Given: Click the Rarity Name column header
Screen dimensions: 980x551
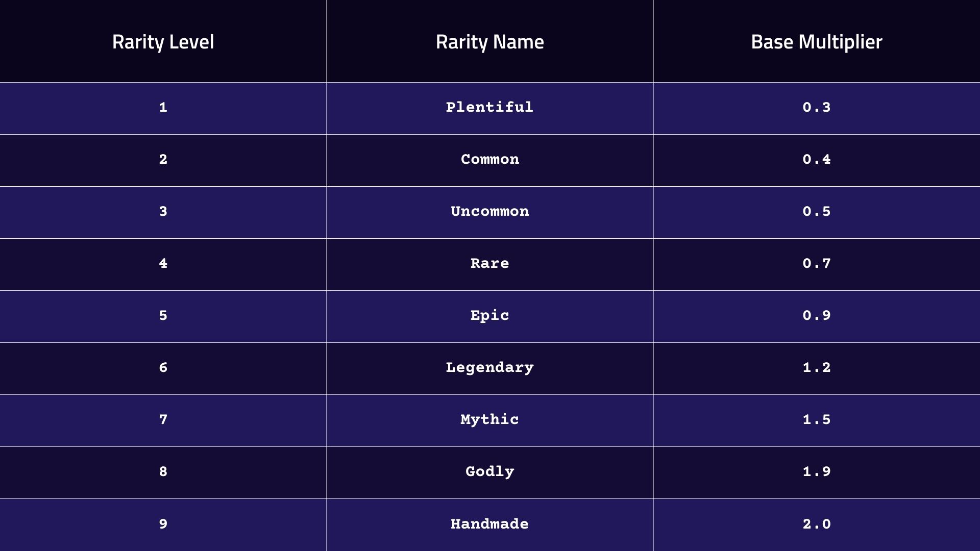Looking at the screenshot, I should (x=489, y=42).
